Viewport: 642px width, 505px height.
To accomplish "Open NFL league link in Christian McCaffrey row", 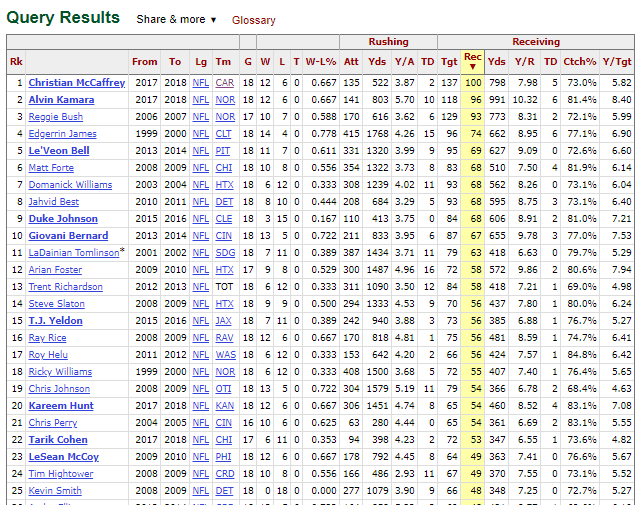I will click(x=201, y=83).
